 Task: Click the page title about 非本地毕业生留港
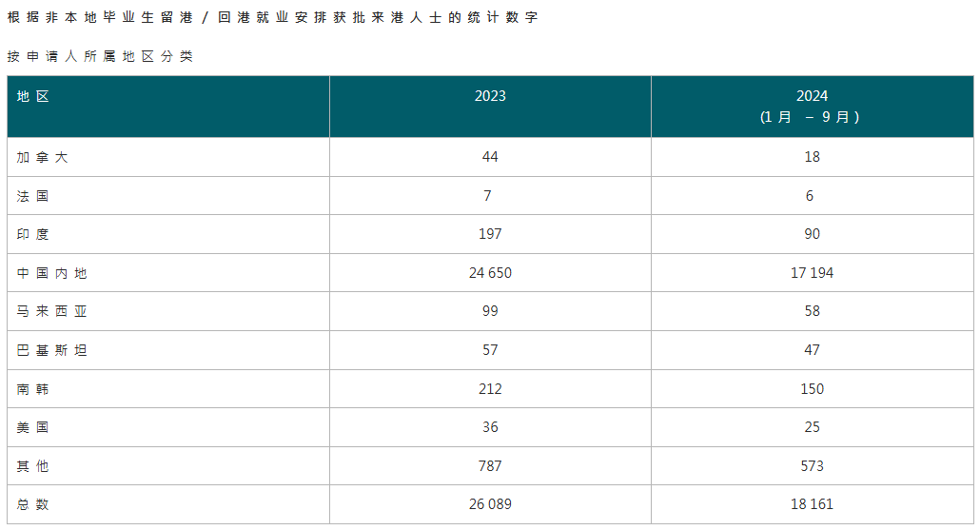[272, 17]
